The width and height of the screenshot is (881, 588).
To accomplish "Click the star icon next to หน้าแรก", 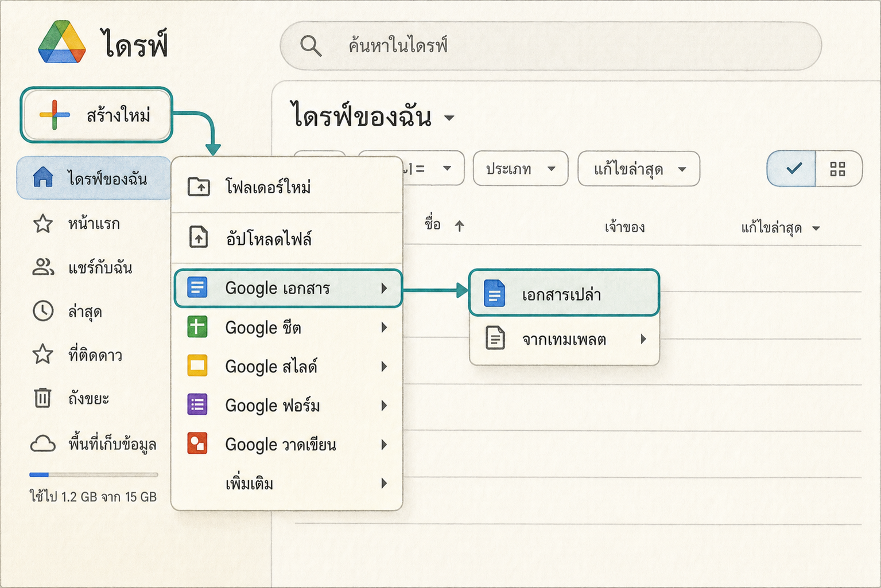I will [43, 223].
